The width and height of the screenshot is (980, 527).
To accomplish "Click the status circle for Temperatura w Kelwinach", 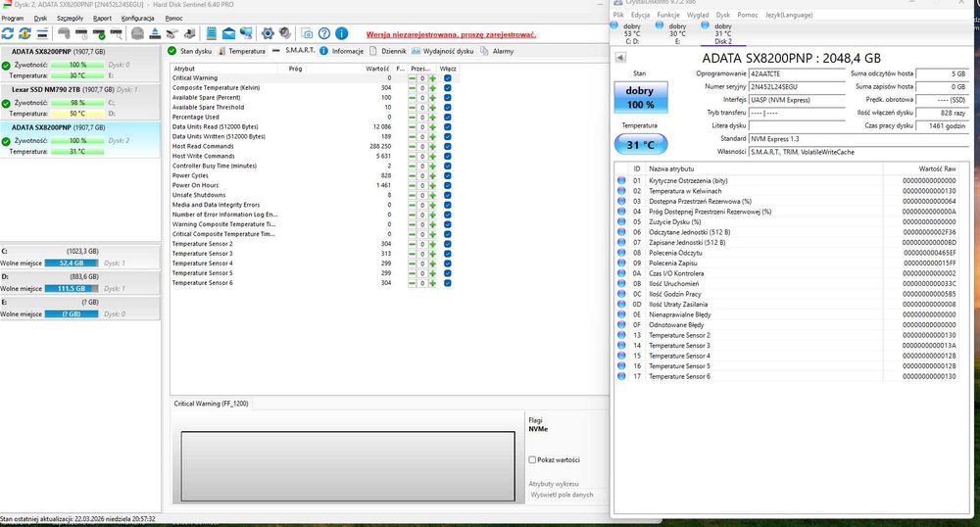I will point(621,191).
